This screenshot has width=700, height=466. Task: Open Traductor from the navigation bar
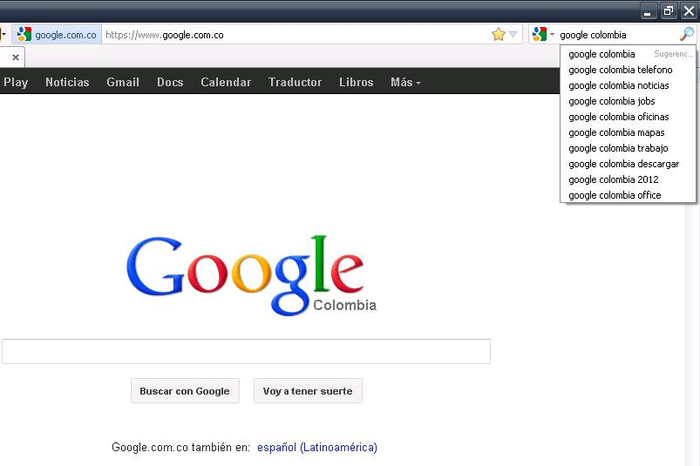coord(295,82)
